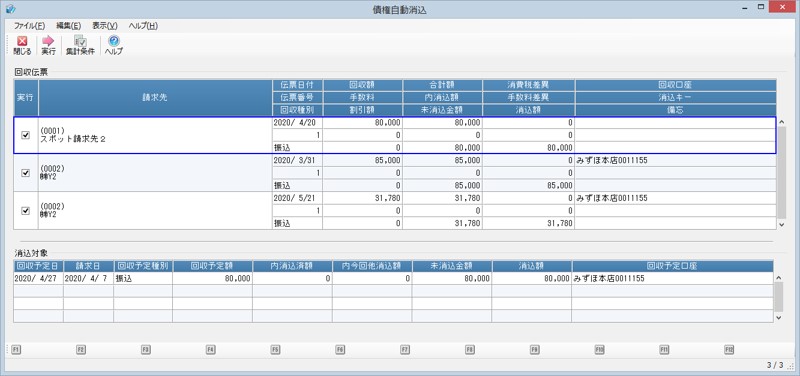Open the 編集(E) menu
800x376 pixels.
pyautogui.click(x=68, y=26)
